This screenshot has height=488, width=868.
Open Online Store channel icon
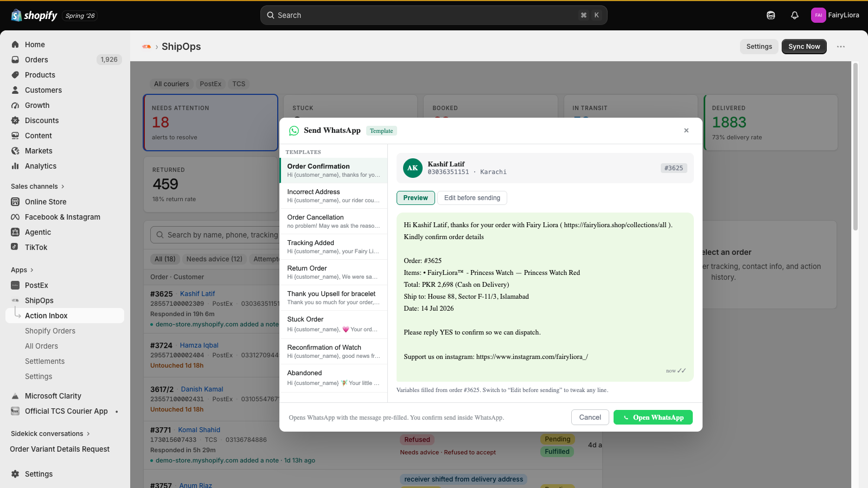(x=15, y=202)
